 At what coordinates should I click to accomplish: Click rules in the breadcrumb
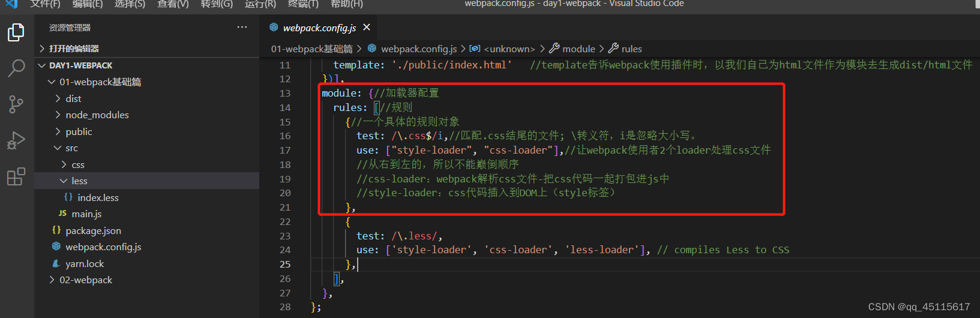pos(631,49)
